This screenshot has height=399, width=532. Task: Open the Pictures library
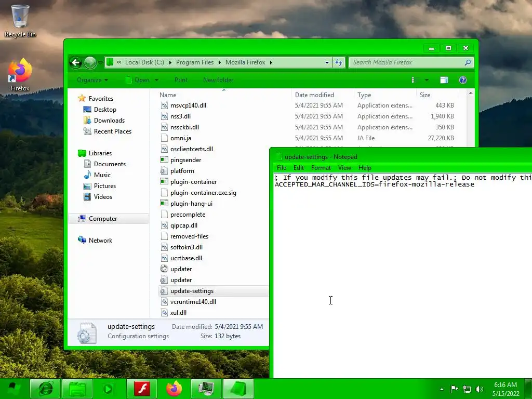click(104, 186)
